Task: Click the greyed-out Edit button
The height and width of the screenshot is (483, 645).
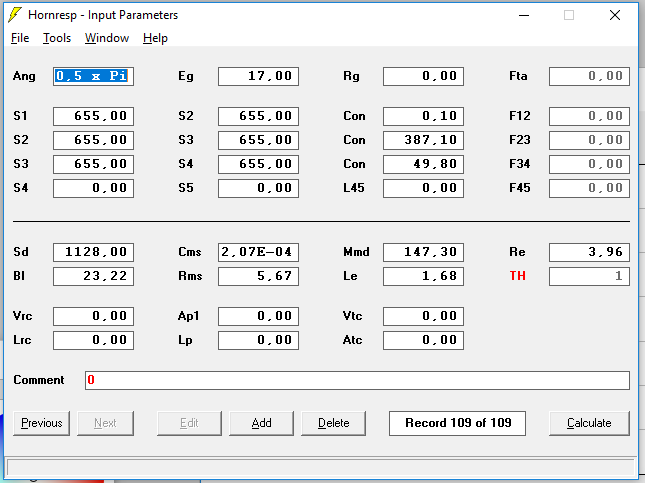Action: coord(189,423)
